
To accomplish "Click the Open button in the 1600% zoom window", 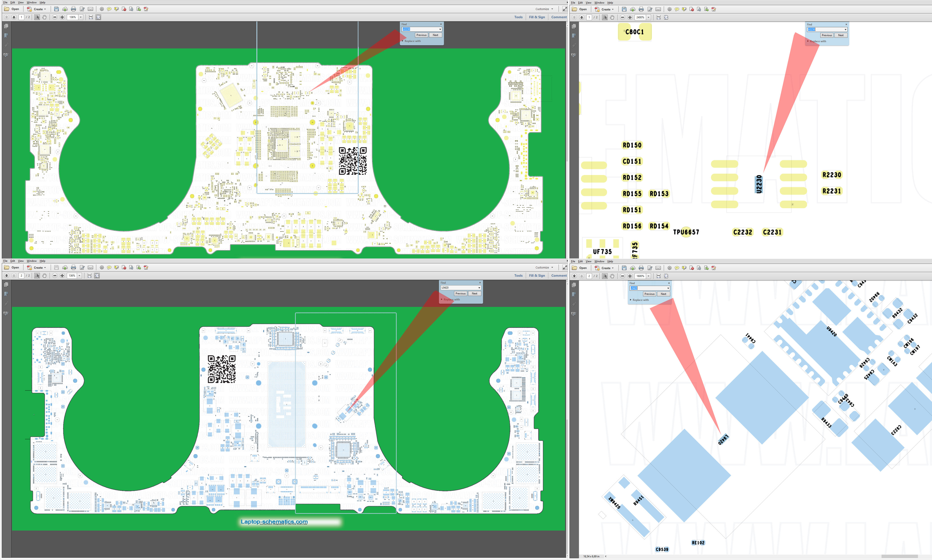I will click(579, 268).
